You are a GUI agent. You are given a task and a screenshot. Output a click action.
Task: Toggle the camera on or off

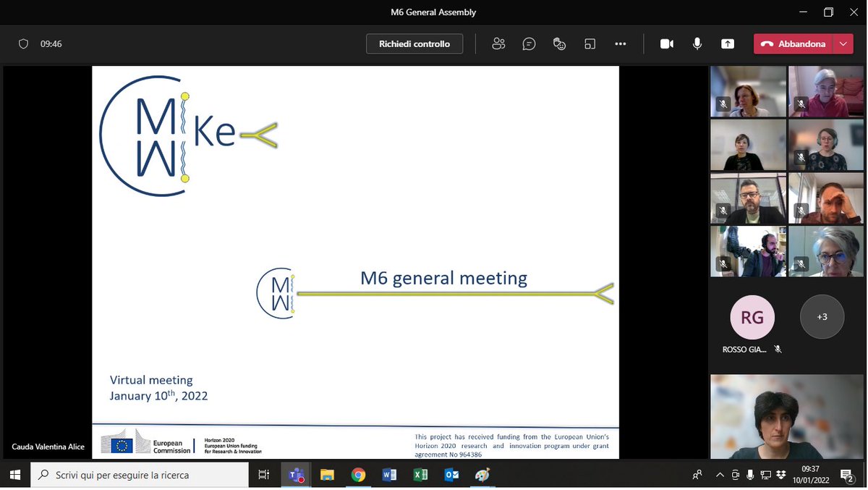tap(667, 43)
